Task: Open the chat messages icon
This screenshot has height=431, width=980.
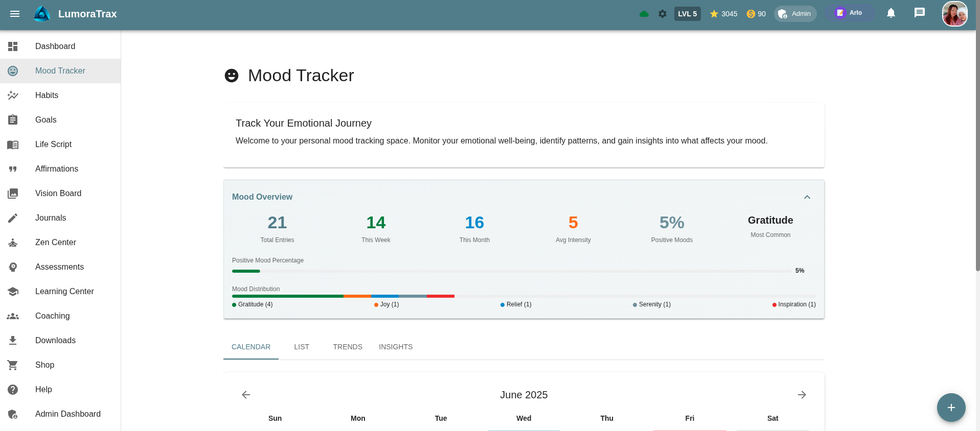Action: point(920,13)
